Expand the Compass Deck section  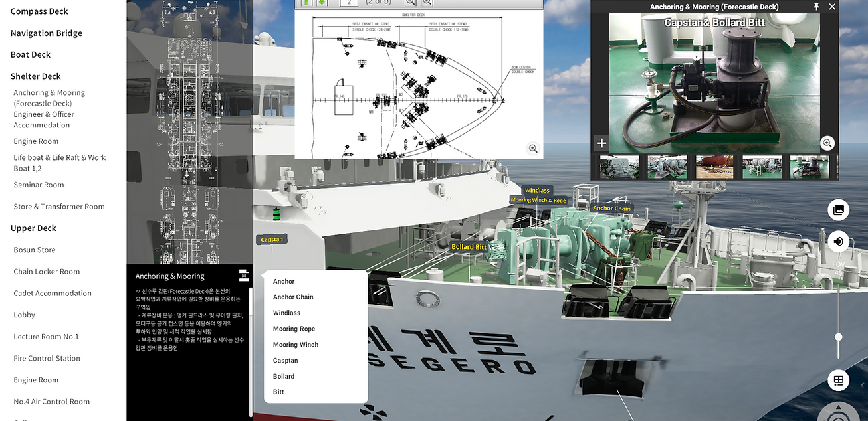(39, 11)
